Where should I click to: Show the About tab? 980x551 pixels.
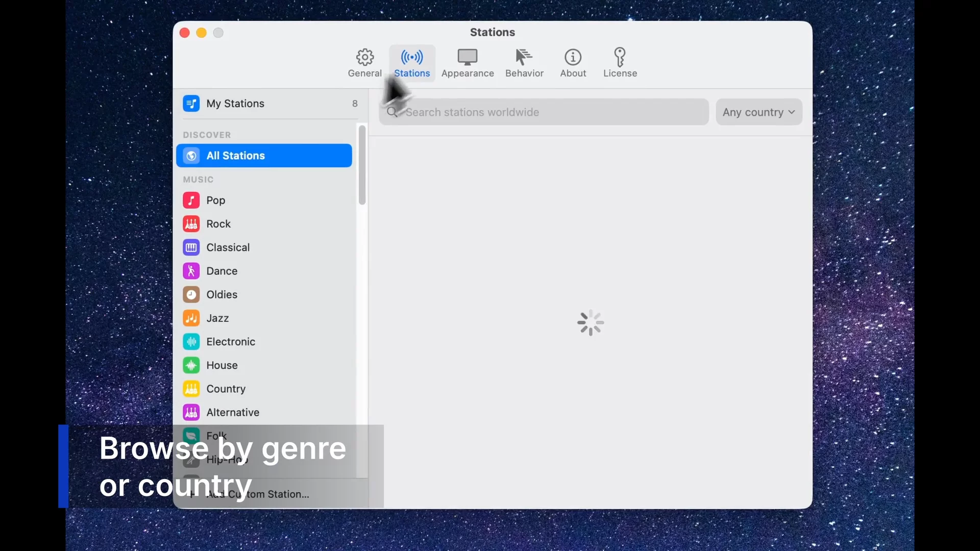(573, 63)
